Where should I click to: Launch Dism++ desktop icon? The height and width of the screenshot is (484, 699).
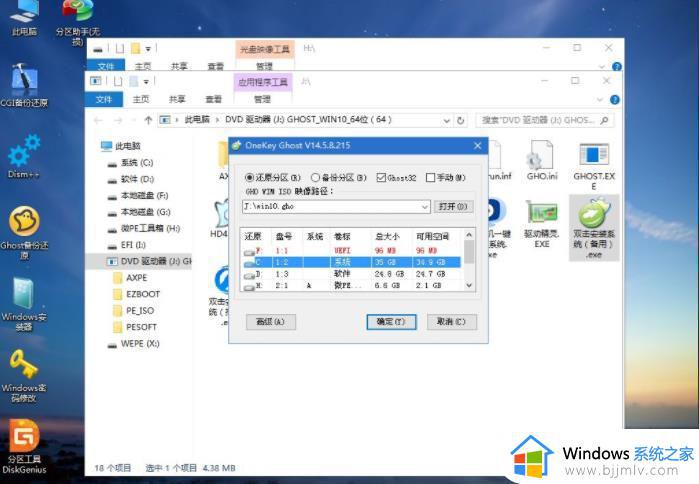(24, 156)
